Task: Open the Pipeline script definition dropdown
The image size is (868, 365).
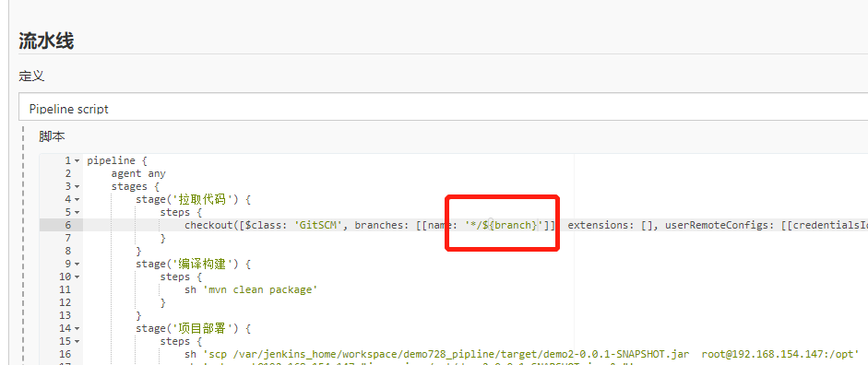Action: click(443, 107)
